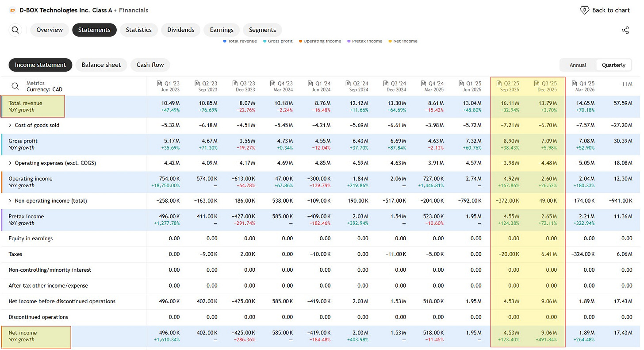
Task: Click the Total revenue blue legend dot
Action: pos(225,41)
